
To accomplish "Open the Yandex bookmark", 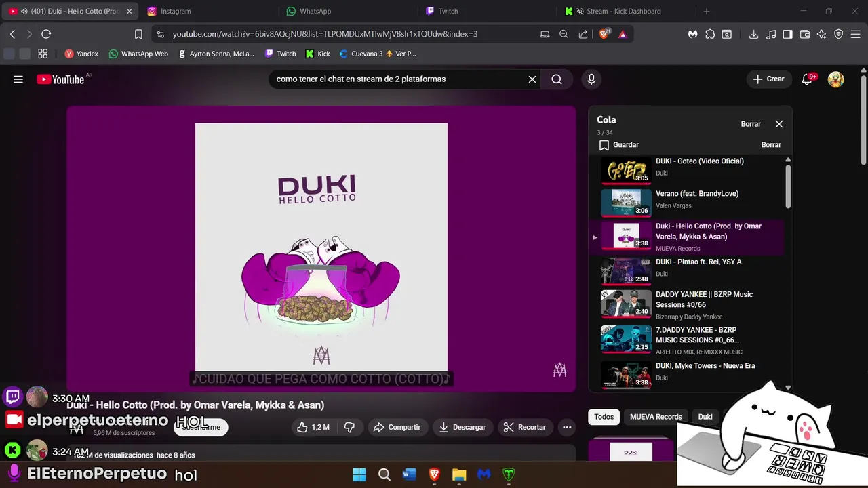I will (81, 54).
